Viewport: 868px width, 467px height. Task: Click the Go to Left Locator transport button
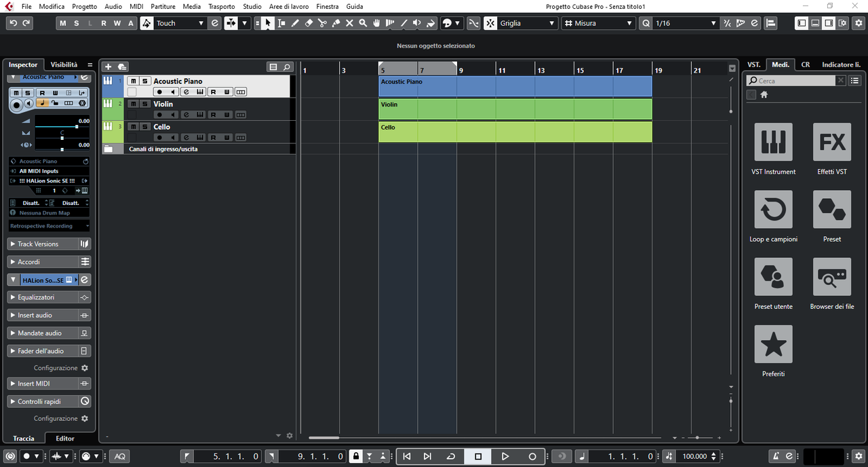407,456
